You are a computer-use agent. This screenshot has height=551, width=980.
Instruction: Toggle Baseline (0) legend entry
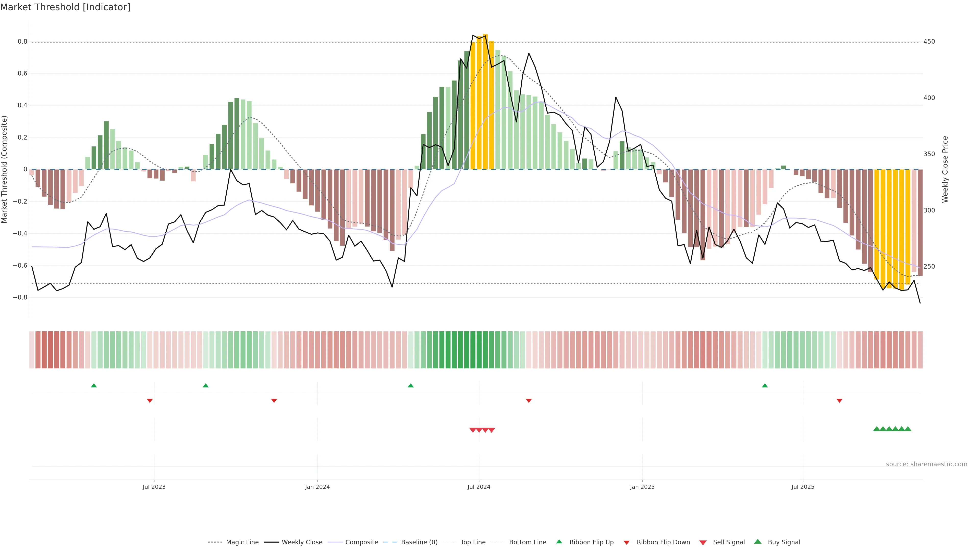click(419, 542)
